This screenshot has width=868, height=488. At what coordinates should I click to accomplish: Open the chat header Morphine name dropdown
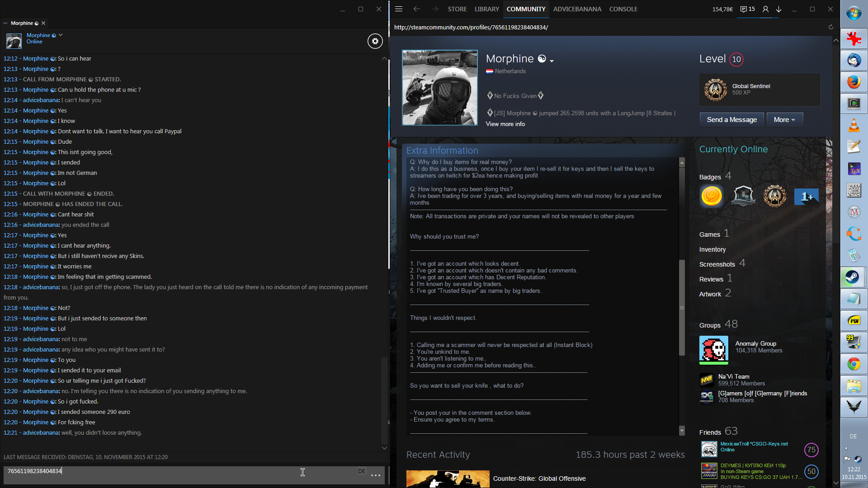[61, 35]
